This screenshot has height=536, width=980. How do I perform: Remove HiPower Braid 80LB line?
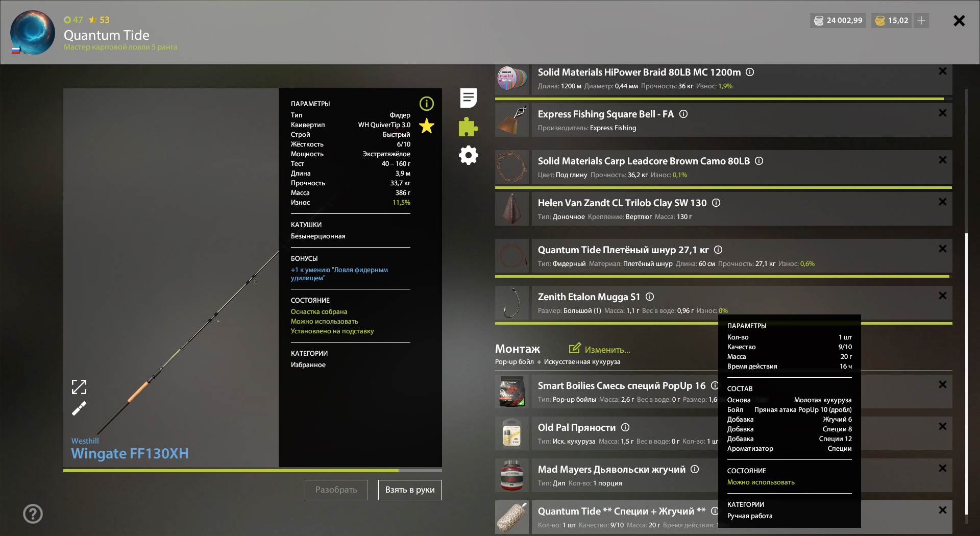(943, 71)
